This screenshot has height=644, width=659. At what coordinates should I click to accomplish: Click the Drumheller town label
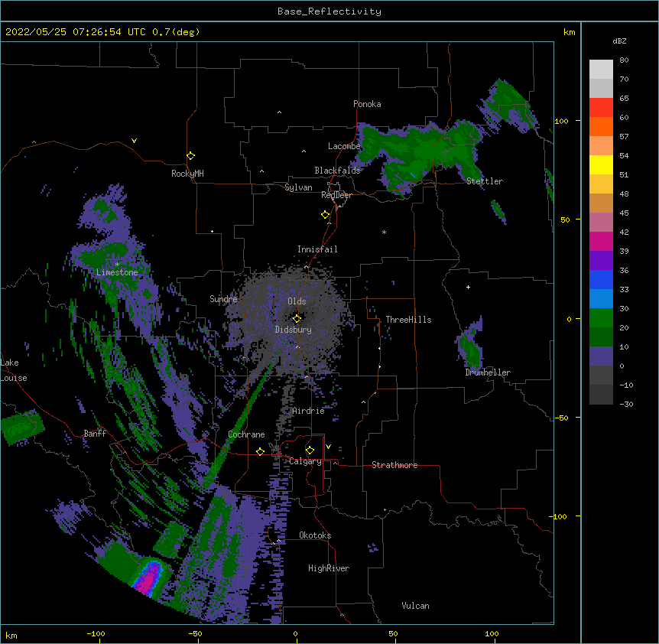click(x=488, y=372)
